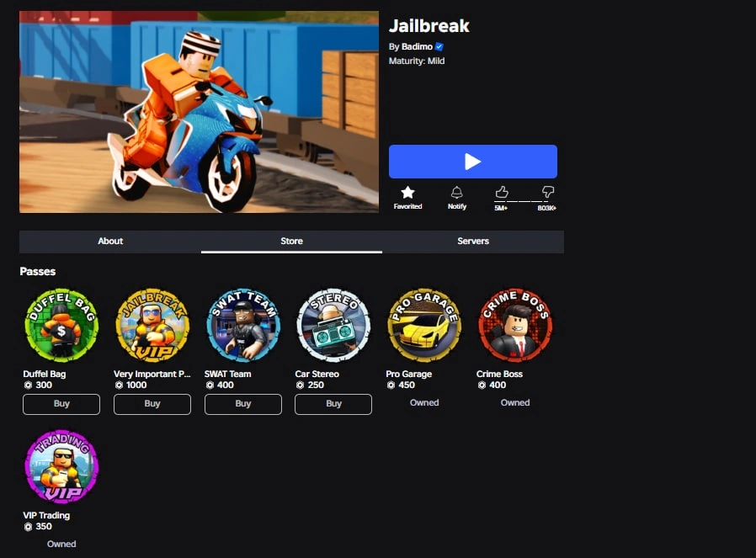Open the Stereo pass badge

(x=333, y=325)
